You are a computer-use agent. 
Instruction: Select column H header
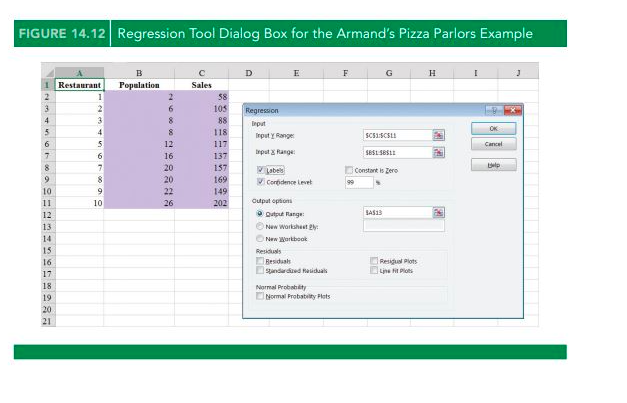coord(432,73)
